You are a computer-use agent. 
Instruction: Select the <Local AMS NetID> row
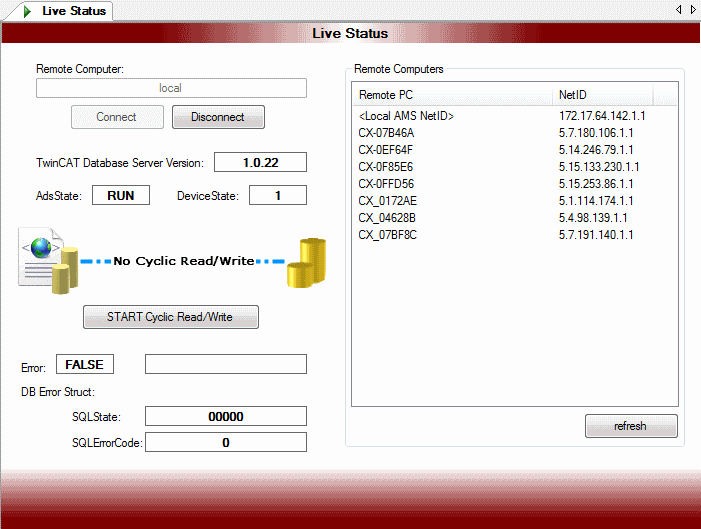click(x=515, y=116)
